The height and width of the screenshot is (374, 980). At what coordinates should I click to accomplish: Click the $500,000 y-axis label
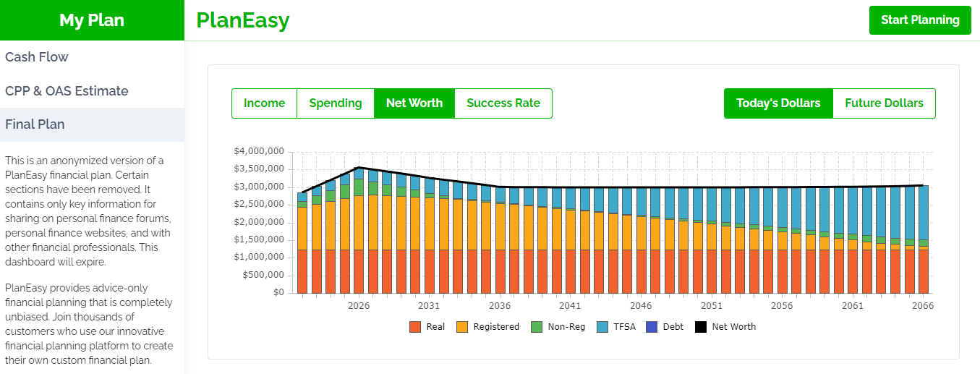[263, 276]
